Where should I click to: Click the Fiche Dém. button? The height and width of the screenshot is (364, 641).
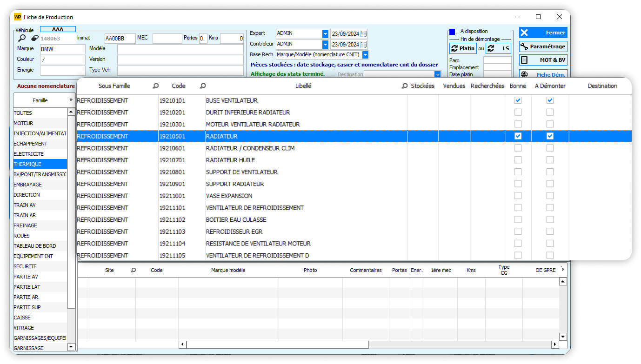[x=543, y=74]
